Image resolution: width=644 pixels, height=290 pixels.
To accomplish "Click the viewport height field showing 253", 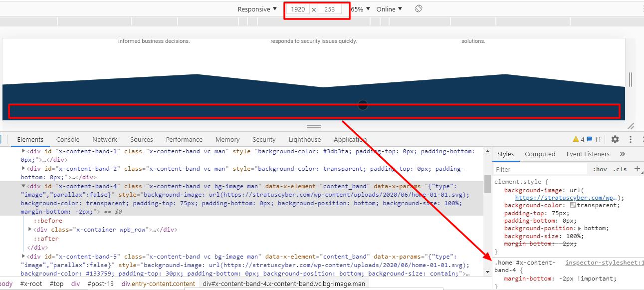I will click(330, 9).
